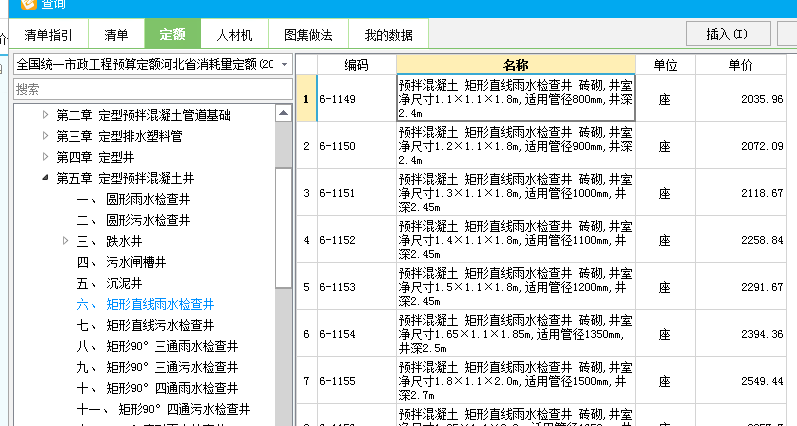Expand 第二章 定型预拌混凝土管道基础 node
Screen dimensions: 797x426
click(45, 115)
